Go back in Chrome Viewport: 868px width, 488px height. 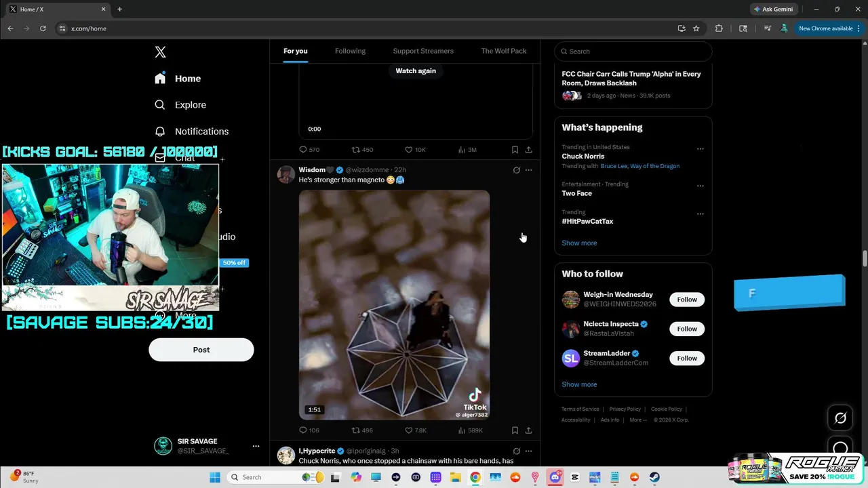(x=10, y=28)
